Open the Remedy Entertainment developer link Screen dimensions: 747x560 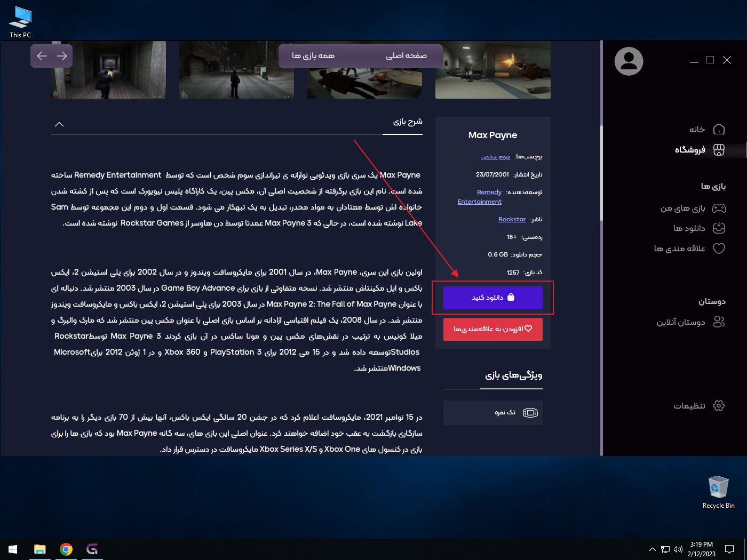tap(489, 192)
